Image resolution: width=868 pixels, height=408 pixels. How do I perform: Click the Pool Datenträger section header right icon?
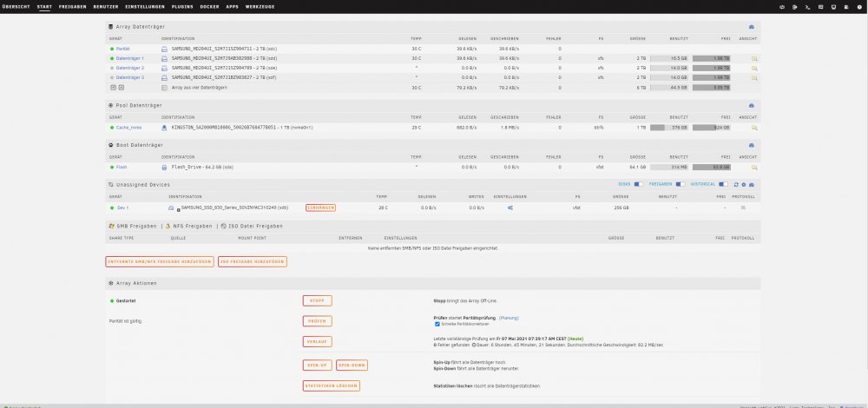point(751,105)
